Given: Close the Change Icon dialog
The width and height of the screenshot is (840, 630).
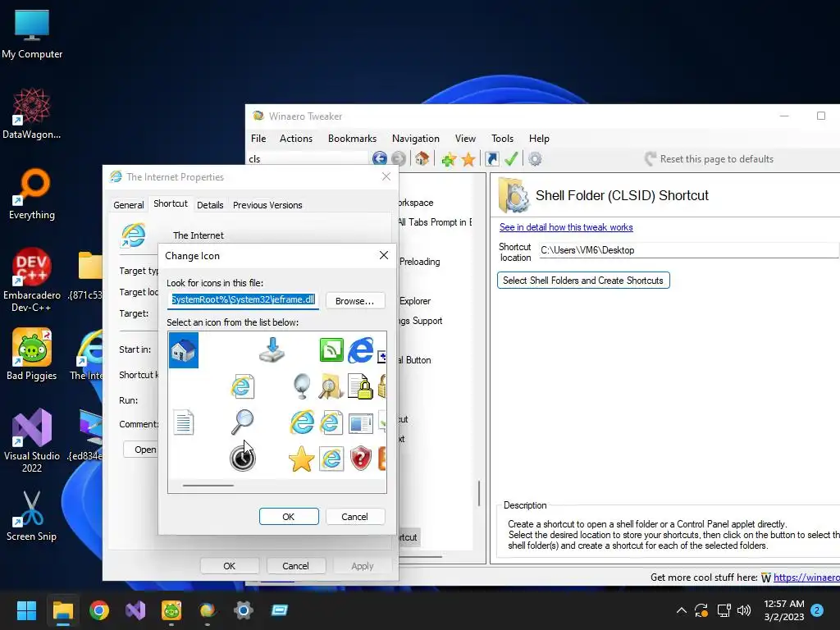Looking at the screenshot, I should pos(384,255).
